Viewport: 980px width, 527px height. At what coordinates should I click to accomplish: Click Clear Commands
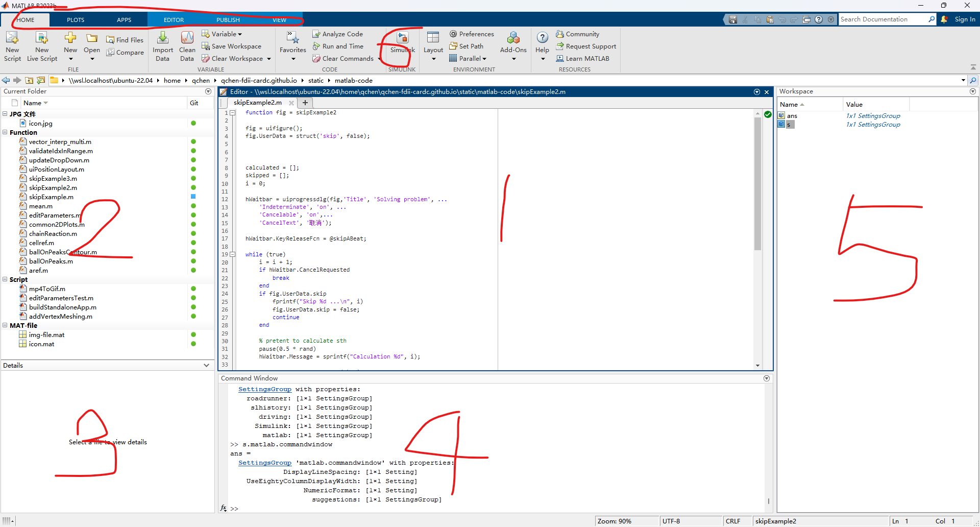343,58
